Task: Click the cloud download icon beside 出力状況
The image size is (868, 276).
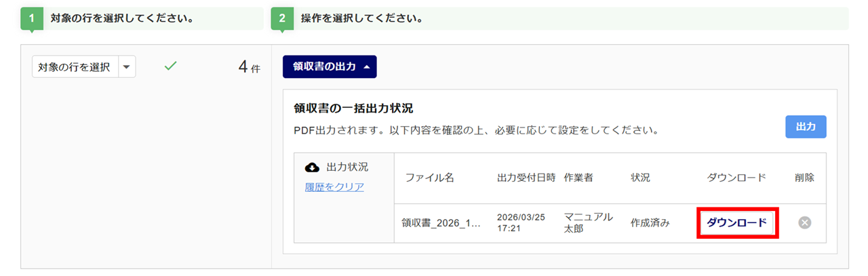Action: click(x=312, y=167)
